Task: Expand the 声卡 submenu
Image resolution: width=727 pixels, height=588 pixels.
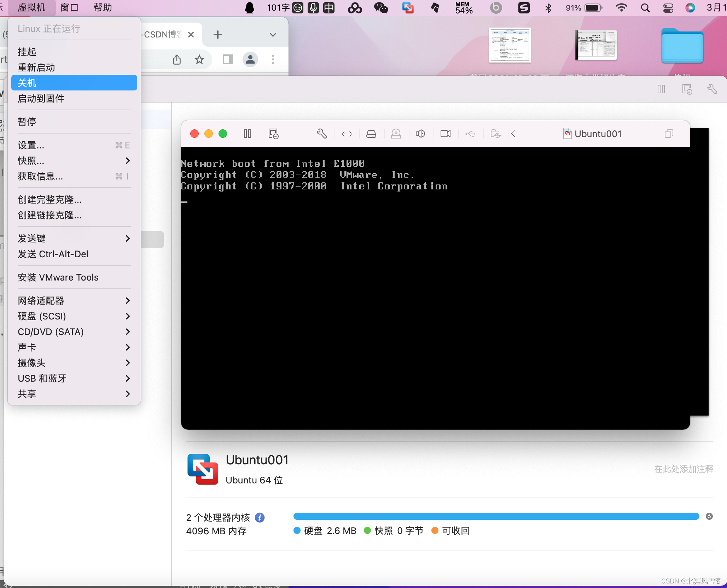Action: pos(74,347)
